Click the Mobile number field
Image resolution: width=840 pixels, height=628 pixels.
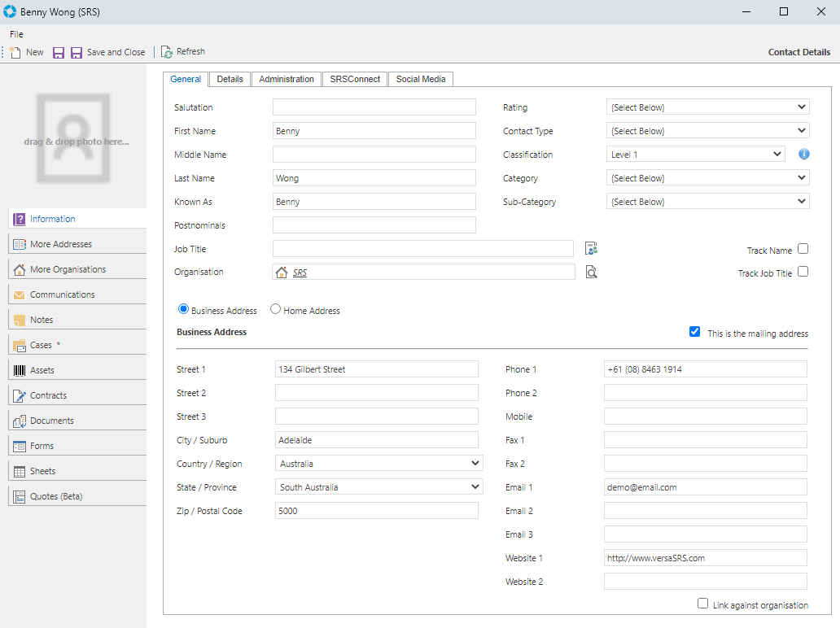pyautogui.click(x=706, y=416)
